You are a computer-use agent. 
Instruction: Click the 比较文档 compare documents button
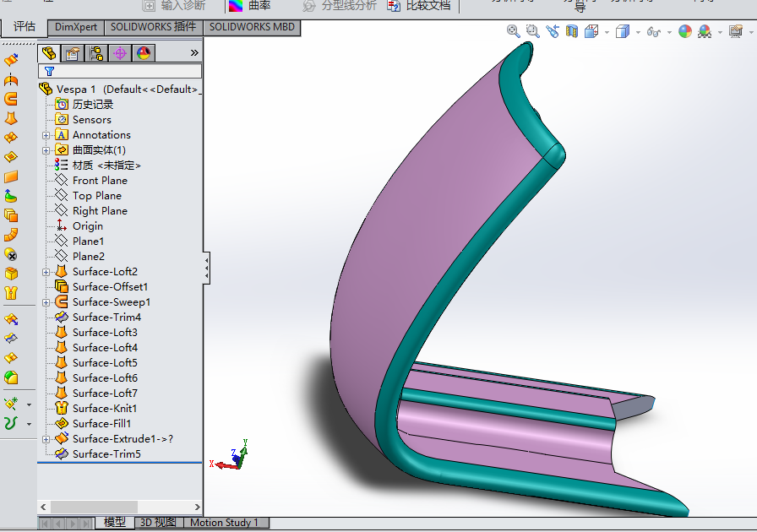(420, 6)
